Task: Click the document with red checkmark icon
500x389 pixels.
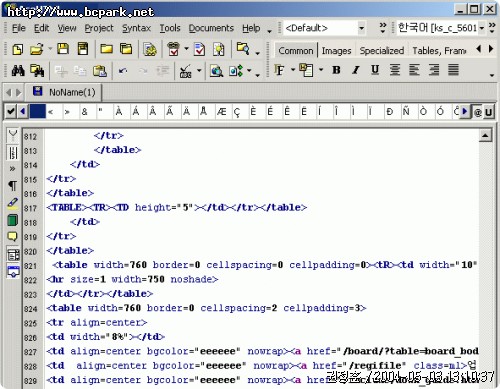Action: coord(199,49)
